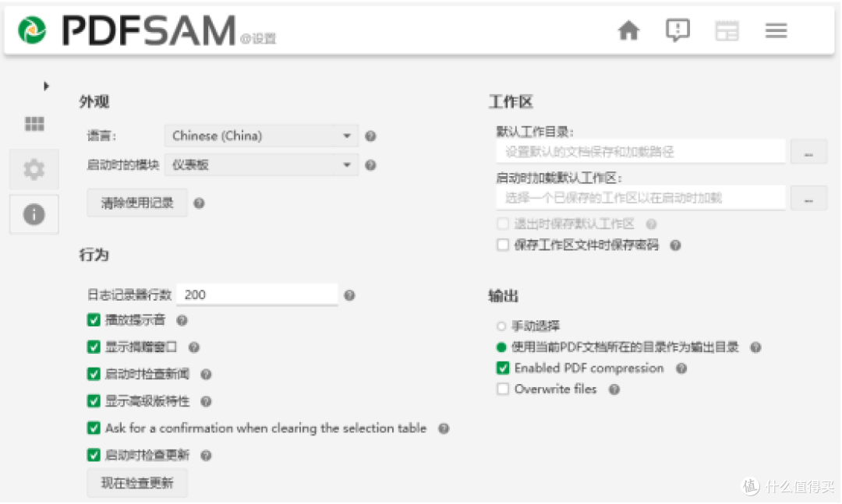Open the hamburger menu
Image resolution: width=842 pixels, height=504 pixels.
tap(776, 30)
